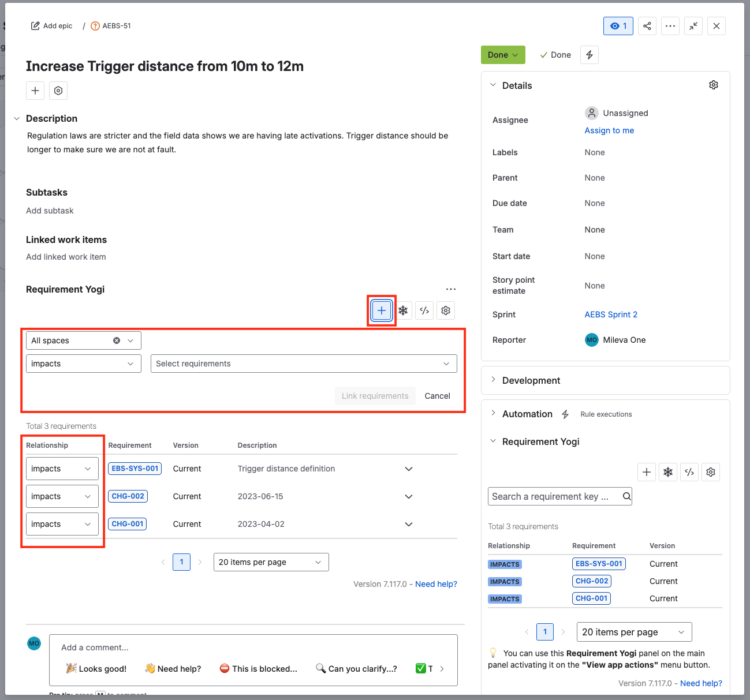750x700 pixels.
Task: Open the automation lightning icon beside Done
Action: tap(589, 55)
